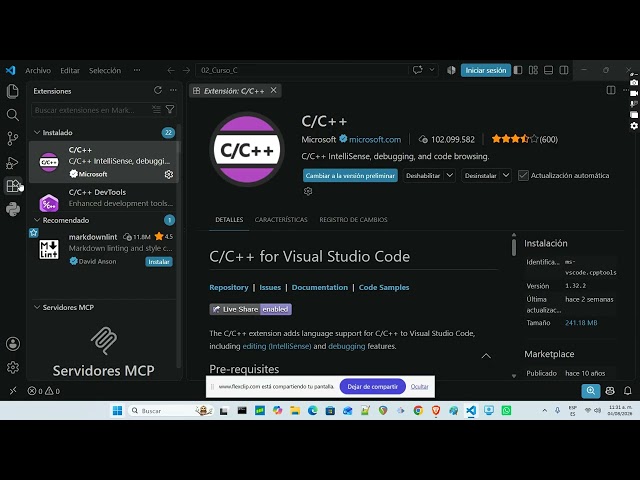640x480 pixels.
Task: Refresh the extensions list
Action: 158,90
